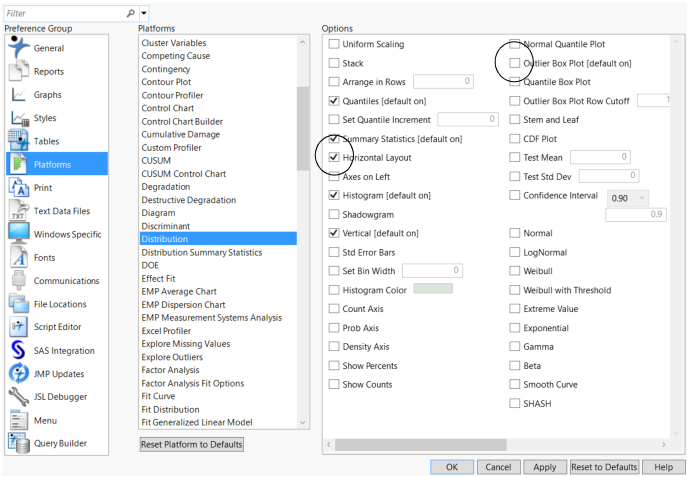The image size is (689, 477).
Task: Select the Query Builder database icon
Action: pos(19,443)
